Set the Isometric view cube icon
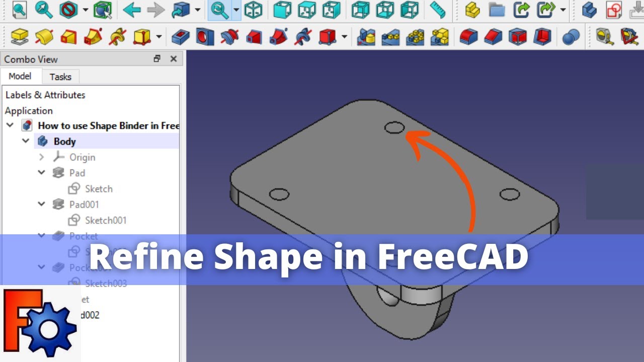644x362 pixels. pos(253,10)
